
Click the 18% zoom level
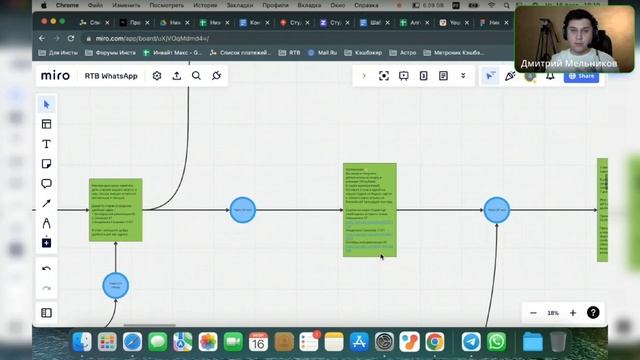click(553, 313)
